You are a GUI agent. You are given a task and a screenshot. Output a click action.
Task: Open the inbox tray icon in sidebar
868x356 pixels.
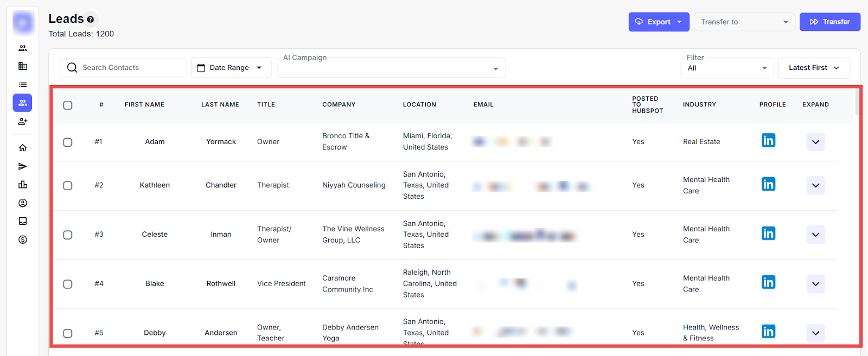tap(23, 221)
